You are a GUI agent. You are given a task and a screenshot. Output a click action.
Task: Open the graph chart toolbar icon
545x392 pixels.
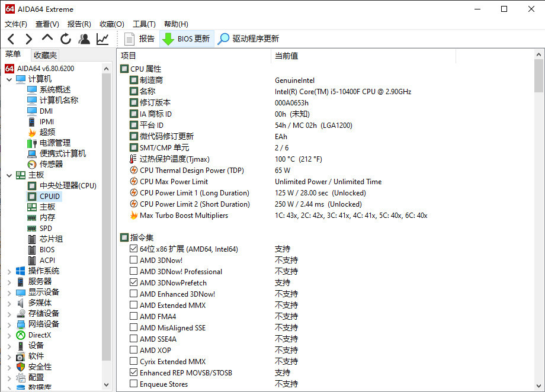click(x=102, y=39)
